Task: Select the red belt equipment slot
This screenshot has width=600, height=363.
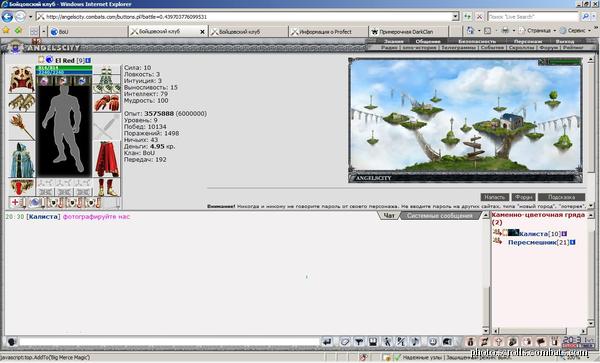Action: [x=22, y=187]
